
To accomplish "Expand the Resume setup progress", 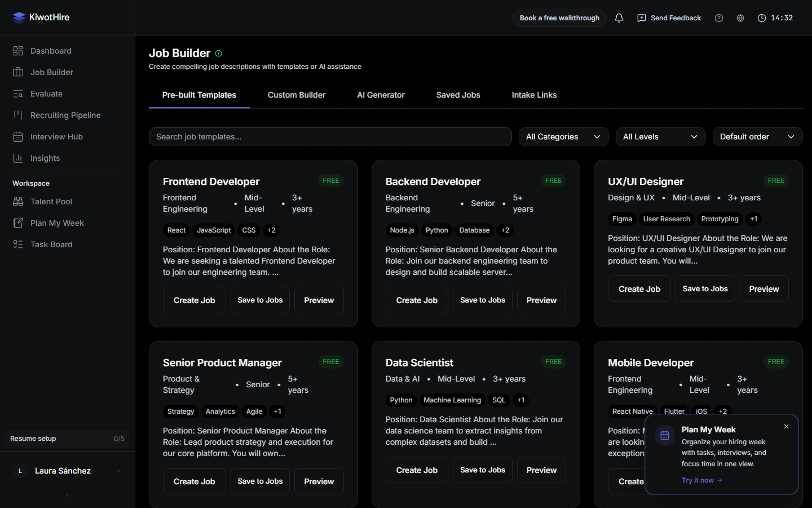I will click(67, 439).
